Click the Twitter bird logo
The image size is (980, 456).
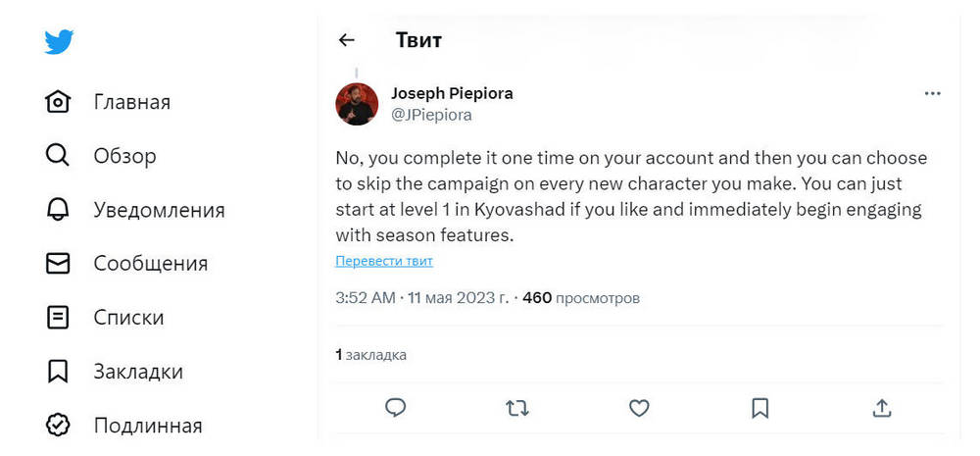pos(59,41)
